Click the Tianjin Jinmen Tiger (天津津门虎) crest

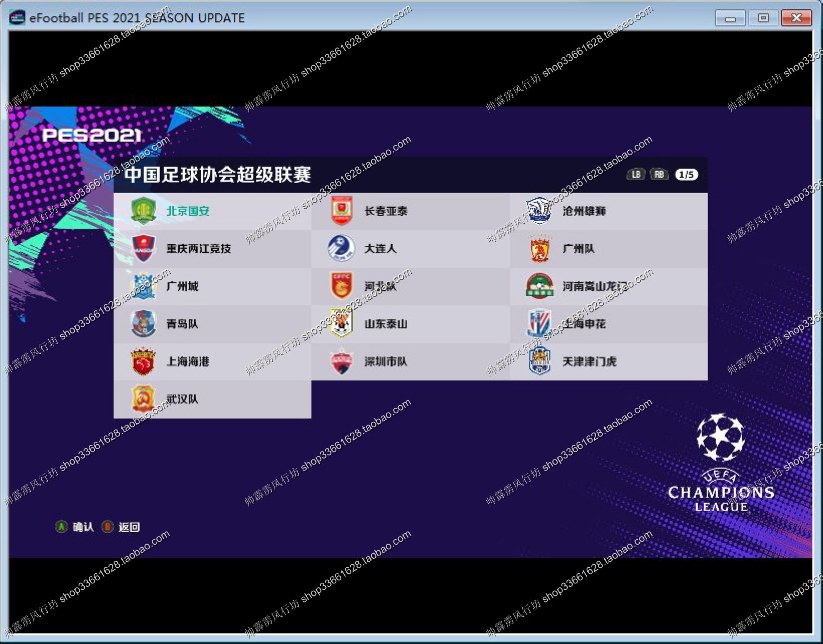tap(539, 361)
